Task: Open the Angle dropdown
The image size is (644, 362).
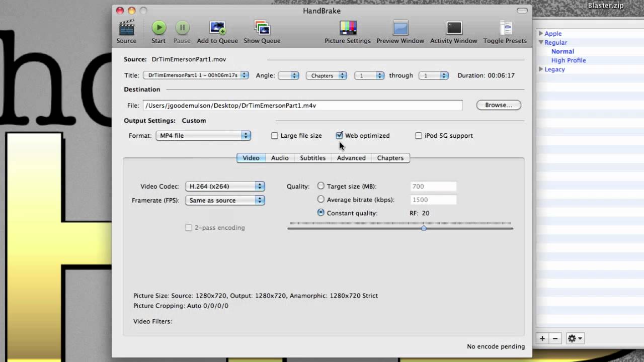Action: 289,75
